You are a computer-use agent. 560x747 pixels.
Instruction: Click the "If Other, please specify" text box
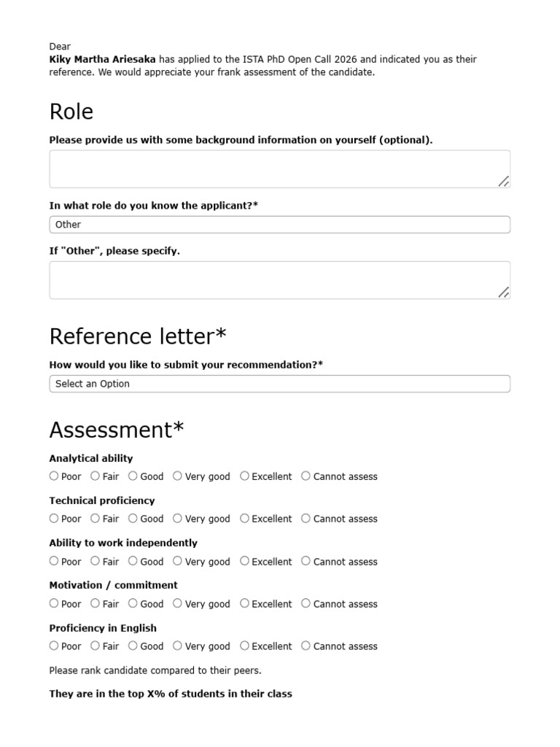(x=279, y=280)
